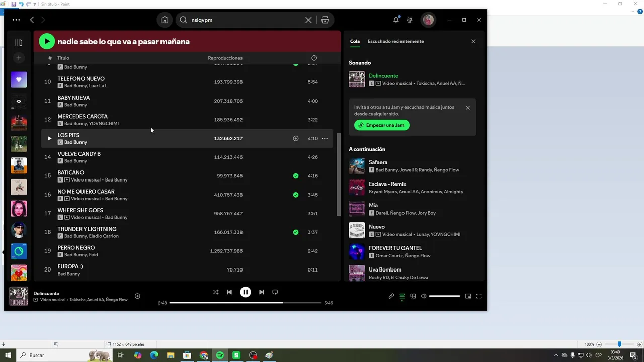Open the three-dots menu in the top left

point(16,20)
